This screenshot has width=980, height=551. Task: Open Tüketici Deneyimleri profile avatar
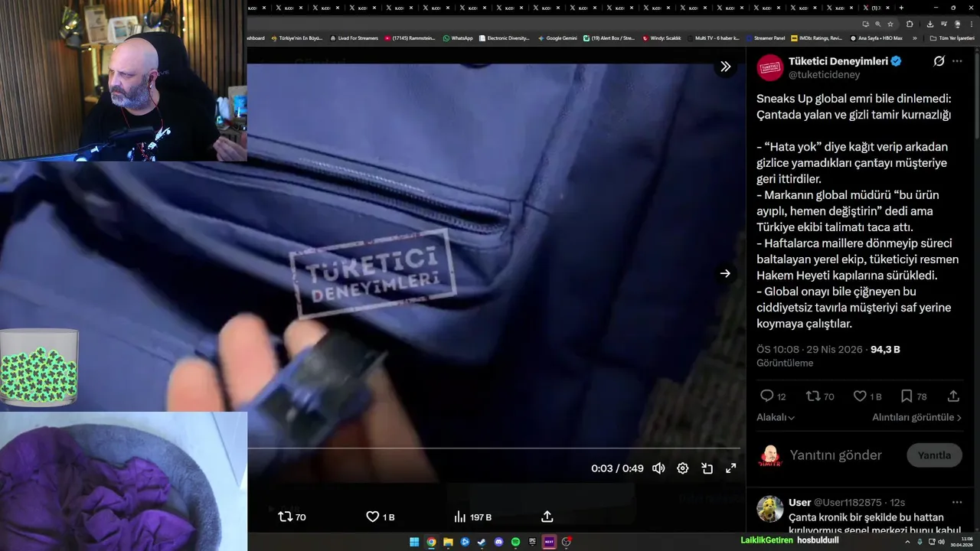pos(770,67)
